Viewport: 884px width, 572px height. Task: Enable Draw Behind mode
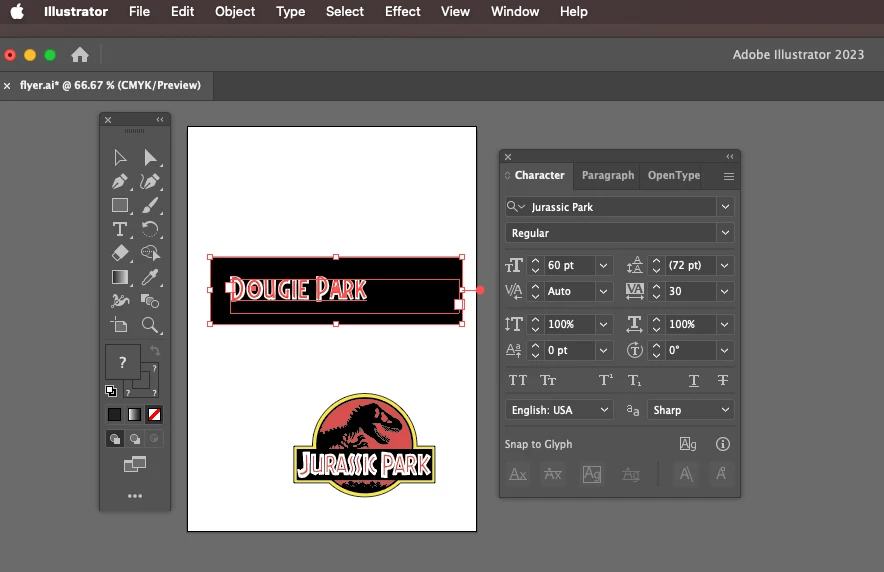click(x=135, y=438)
